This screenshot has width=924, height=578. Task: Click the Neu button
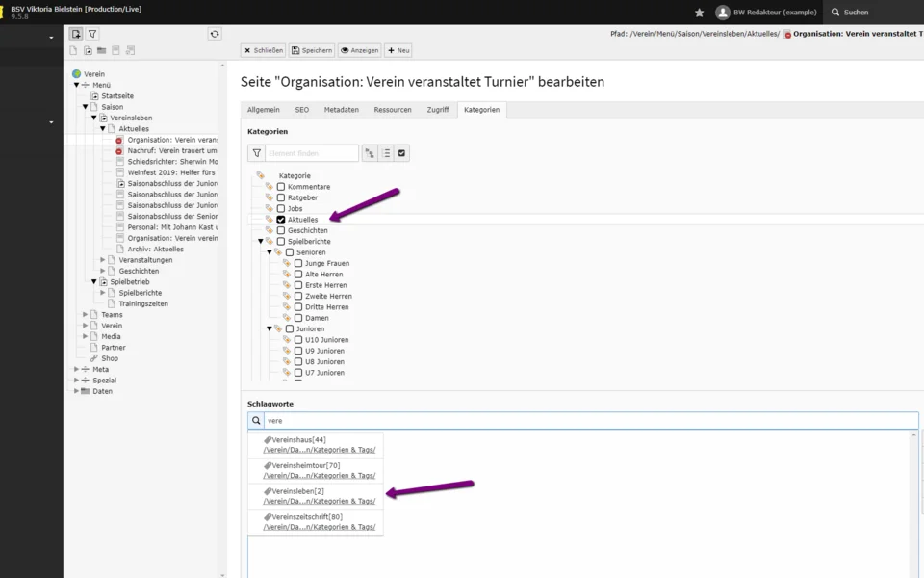click(398, 51)
